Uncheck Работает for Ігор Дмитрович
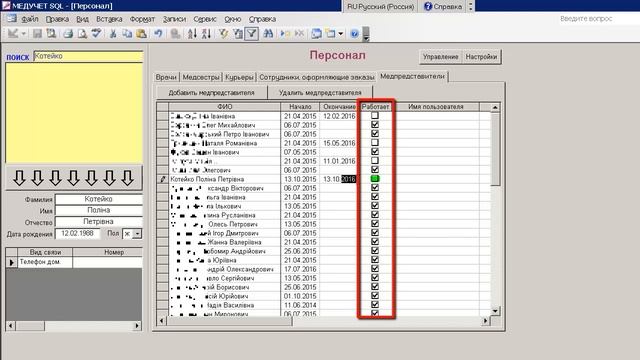The width and height of the screenshot is (640, 360). point(375,233)
